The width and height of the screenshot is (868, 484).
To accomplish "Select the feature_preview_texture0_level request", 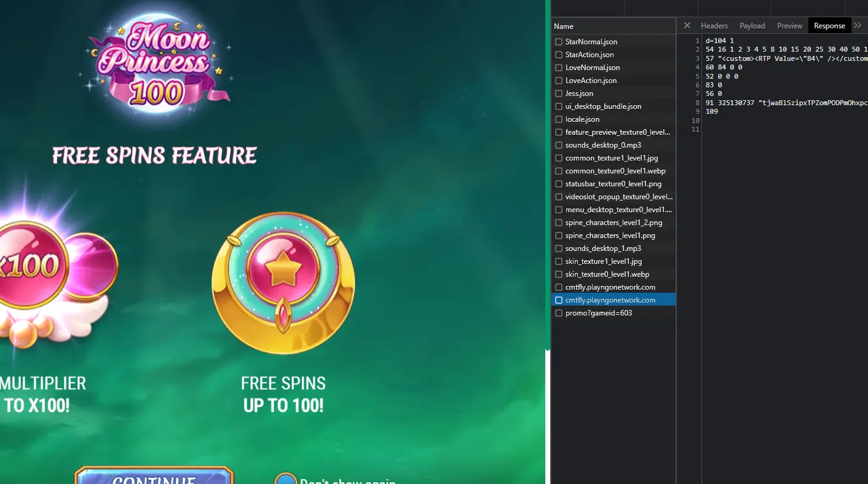I will (x=614, y=132).
